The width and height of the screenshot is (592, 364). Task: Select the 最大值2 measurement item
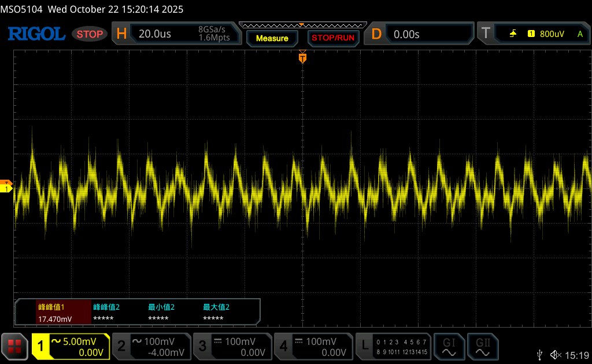point(216,307)
